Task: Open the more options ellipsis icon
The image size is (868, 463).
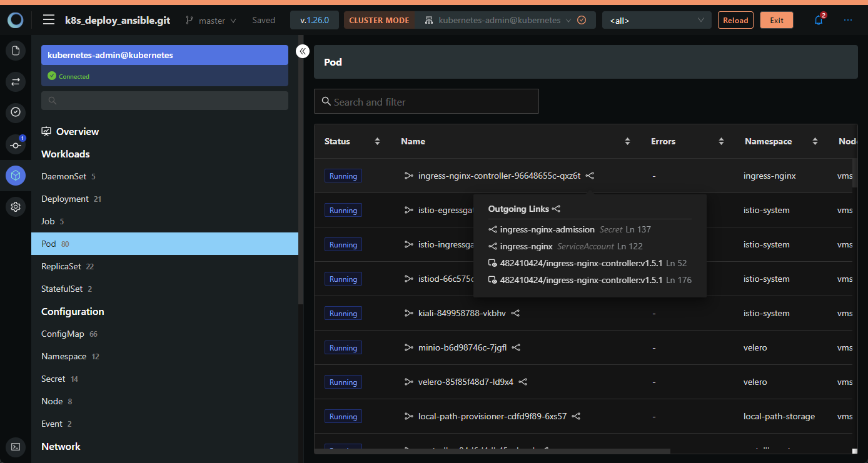Action: (x=848, y=20)
